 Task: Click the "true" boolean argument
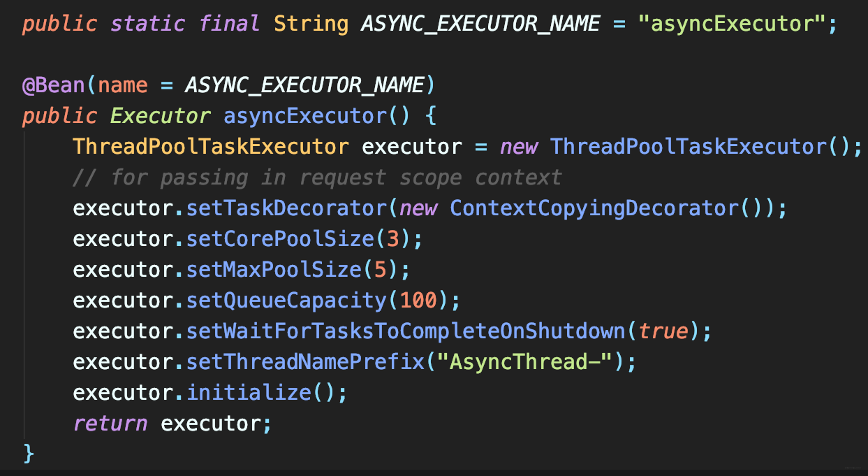tap(663, 331)
